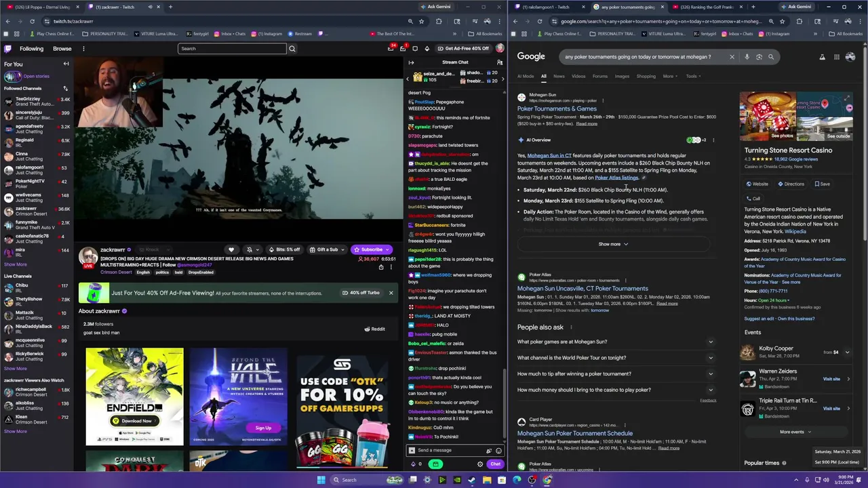Open Poker Tournaments & Games result link
The height and width of the screenshot is (488, 868).
pos(557,108)
